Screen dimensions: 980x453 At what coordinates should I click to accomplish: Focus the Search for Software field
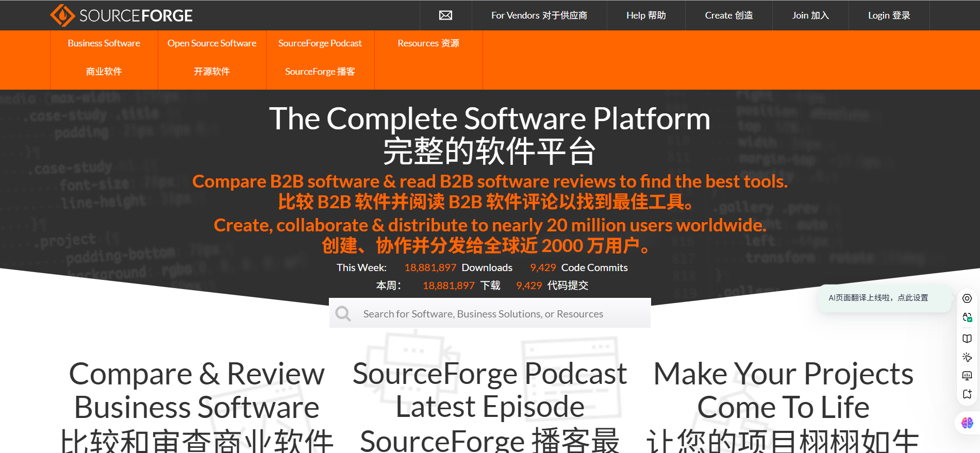(490, 313)
